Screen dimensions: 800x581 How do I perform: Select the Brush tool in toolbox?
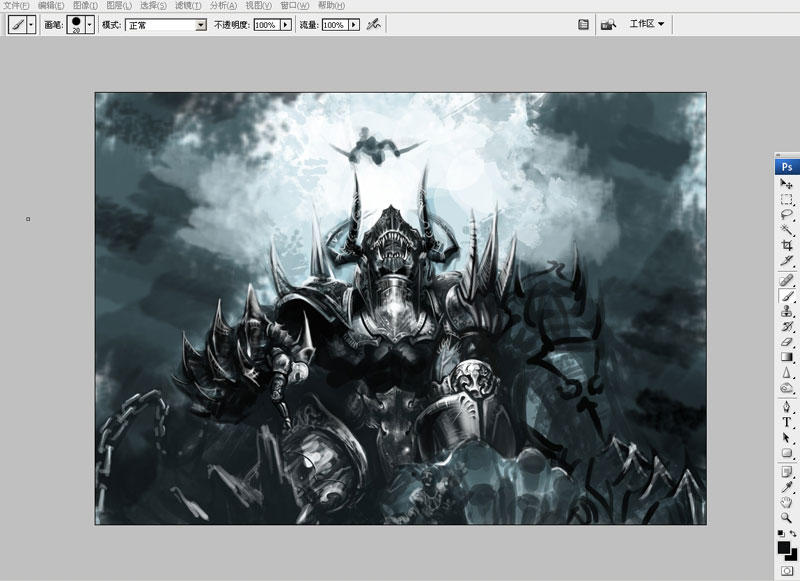click(786, 296)
